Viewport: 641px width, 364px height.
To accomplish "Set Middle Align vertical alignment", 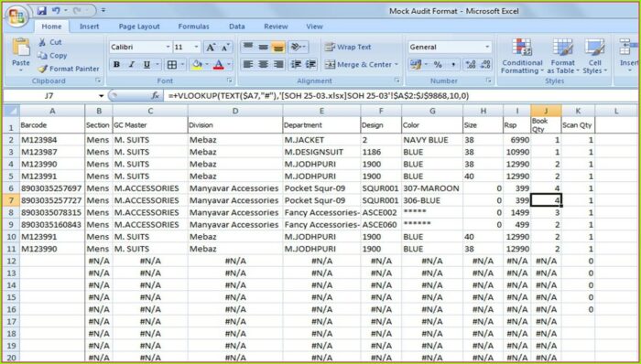I will 264,48.
